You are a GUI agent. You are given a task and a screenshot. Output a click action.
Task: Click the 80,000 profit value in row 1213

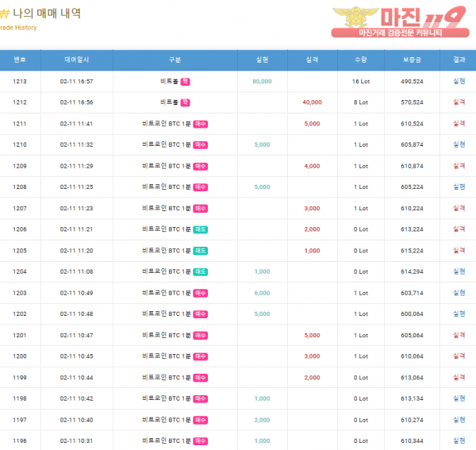coord(262,81)
